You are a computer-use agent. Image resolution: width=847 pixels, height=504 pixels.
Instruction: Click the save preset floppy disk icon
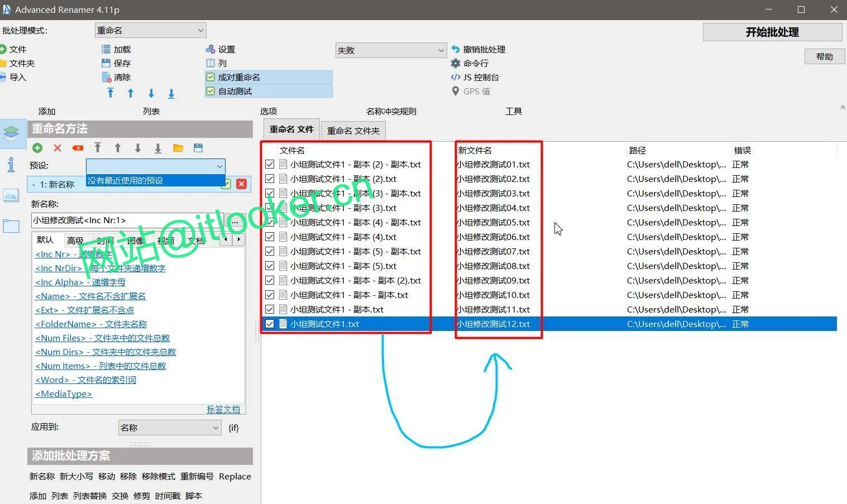click(198, 148)
